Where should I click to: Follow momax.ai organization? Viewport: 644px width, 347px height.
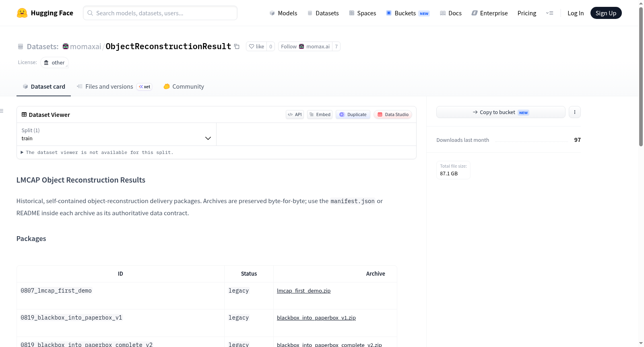(305, 46)
